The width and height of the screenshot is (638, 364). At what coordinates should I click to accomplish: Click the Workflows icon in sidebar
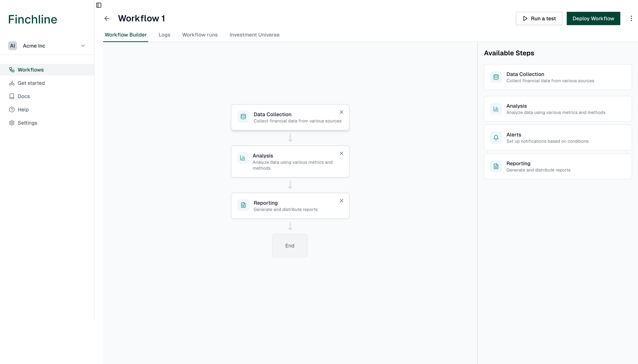(12, 70)
